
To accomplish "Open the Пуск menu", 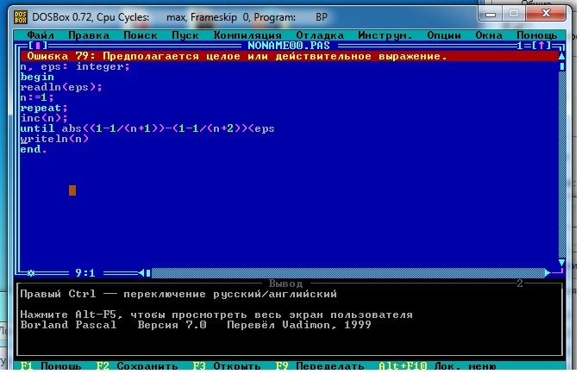I will pyautogui.click(x=185, y=35).
